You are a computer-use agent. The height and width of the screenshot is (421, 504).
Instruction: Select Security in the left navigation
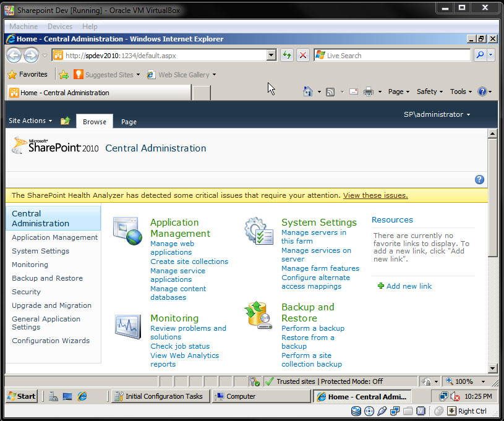27,292
